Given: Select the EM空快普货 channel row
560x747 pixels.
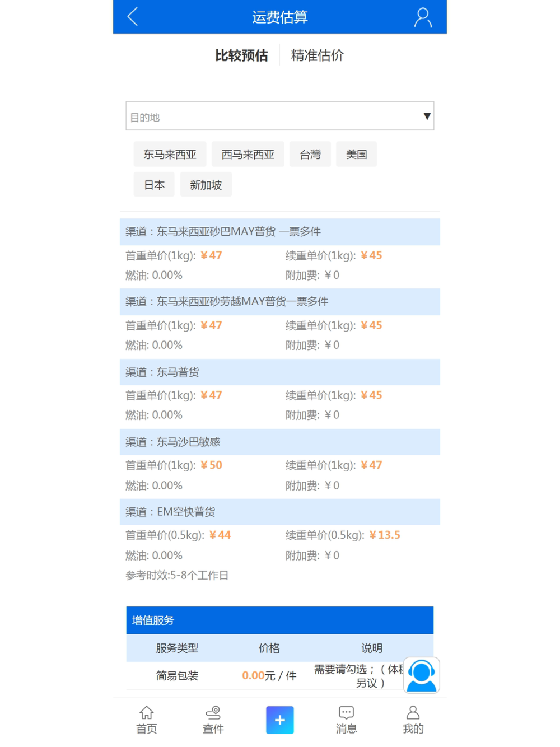Looking at the screenshot, I should 280,512.
